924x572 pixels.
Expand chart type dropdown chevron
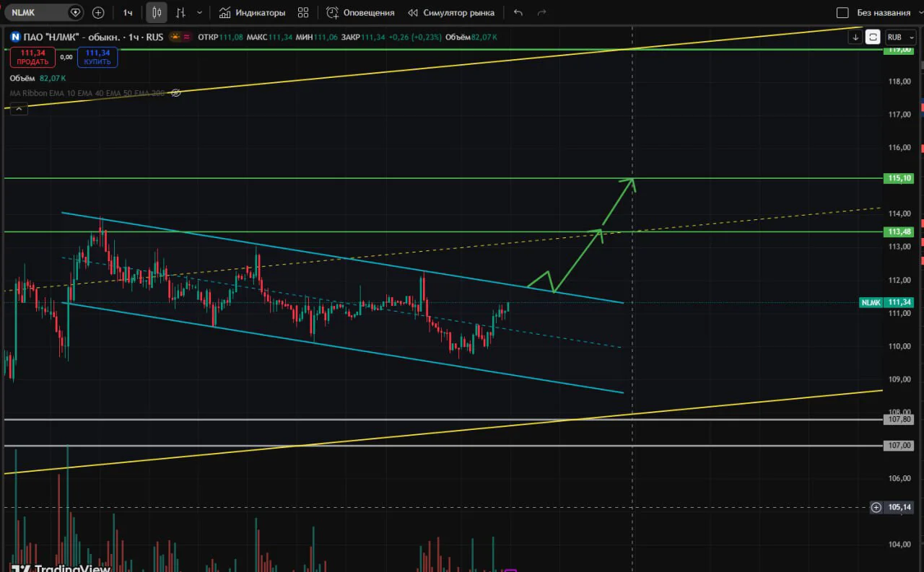point(200,12)
